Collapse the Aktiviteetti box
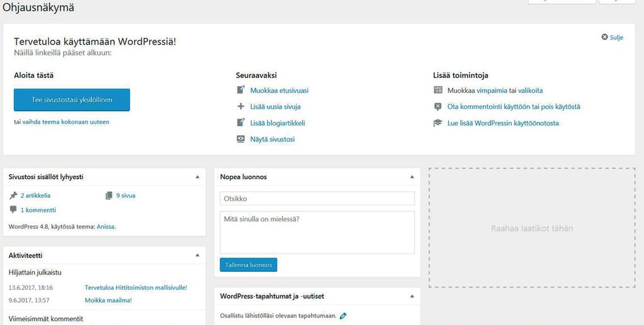Image resolution: width=644 pixels, height=325 pixels. (197, 255)
